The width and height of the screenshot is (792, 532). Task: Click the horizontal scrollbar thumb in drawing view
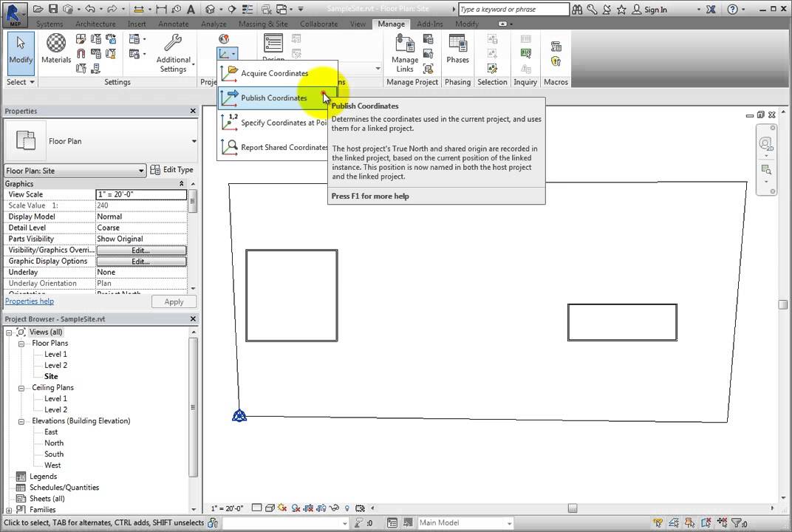pos(573,508)
